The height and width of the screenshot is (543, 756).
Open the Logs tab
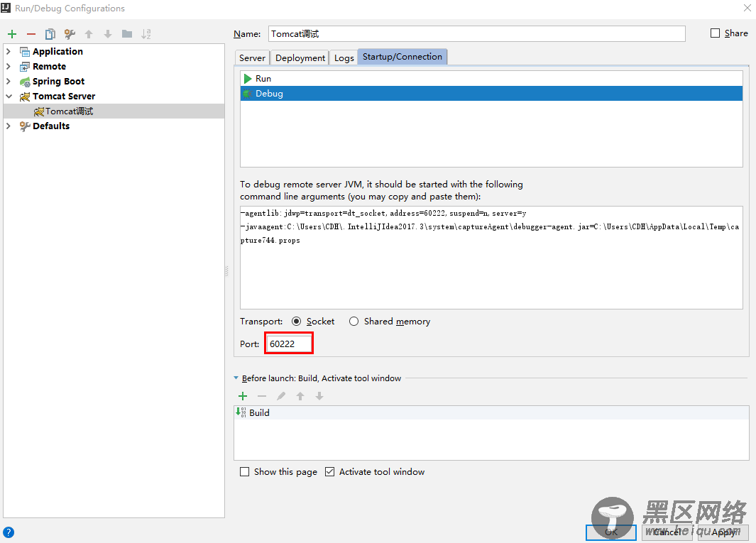(x=344, y=58)
